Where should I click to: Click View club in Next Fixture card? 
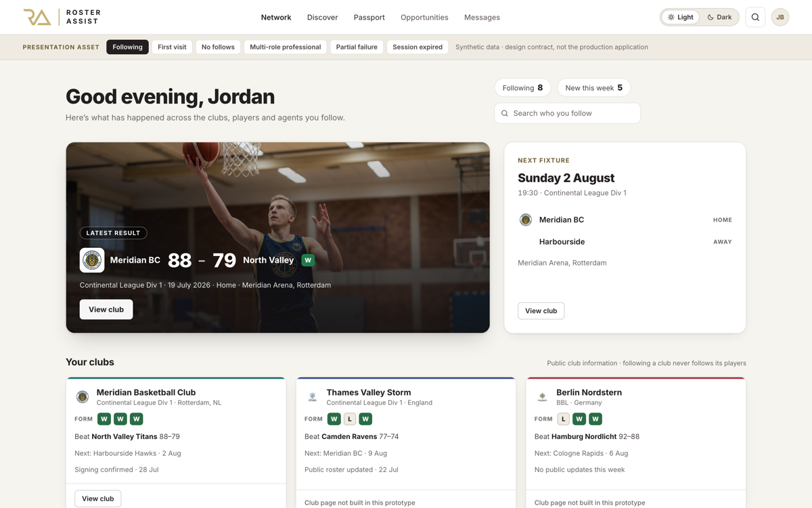541,311
